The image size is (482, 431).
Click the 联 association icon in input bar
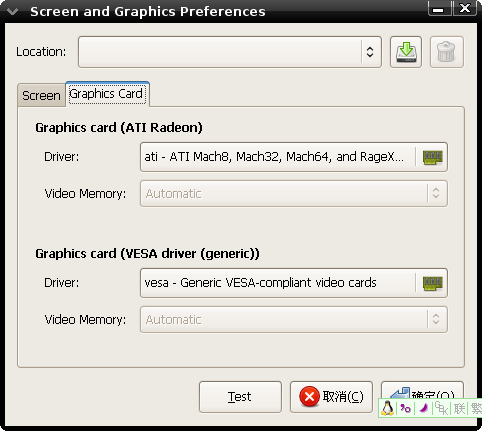click(459, 408)
